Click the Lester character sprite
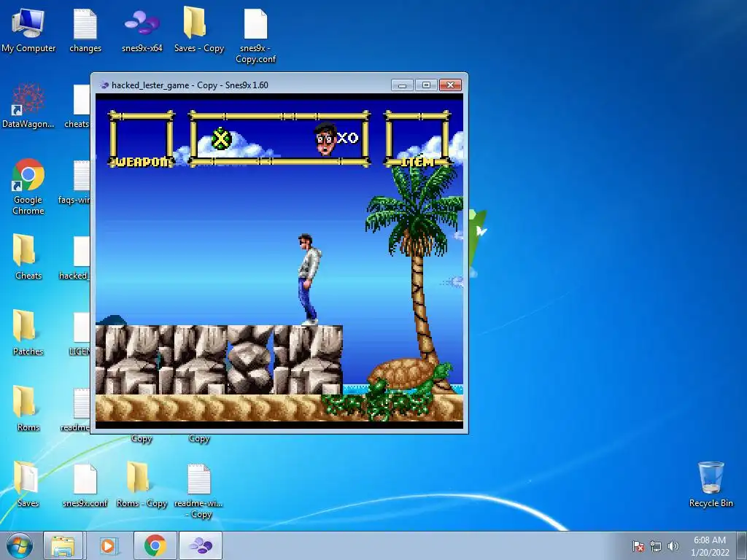Image resolution: width=747 pixels, height=560 pixels. 309,279
